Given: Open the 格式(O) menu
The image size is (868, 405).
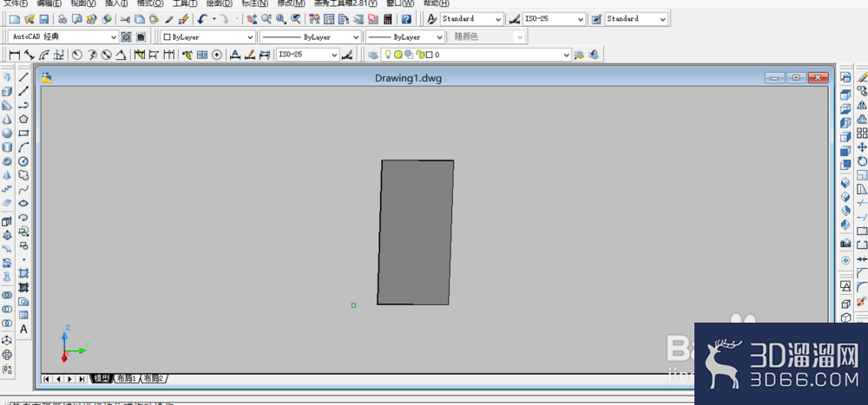Looking at the screenshot, I should 150,3.
